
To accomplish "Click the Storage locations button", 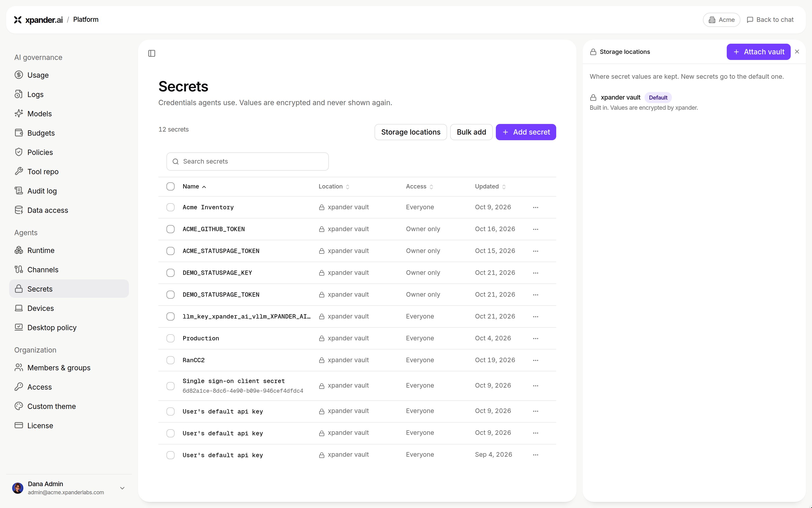I will point(411,132).
